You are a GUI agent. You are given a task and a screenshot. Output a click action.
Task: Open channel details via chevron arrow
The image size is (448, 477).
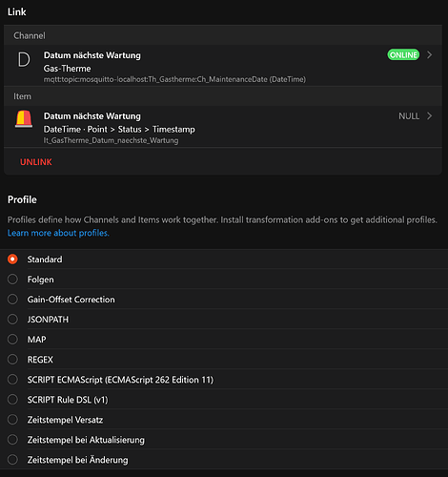point(430,55)
